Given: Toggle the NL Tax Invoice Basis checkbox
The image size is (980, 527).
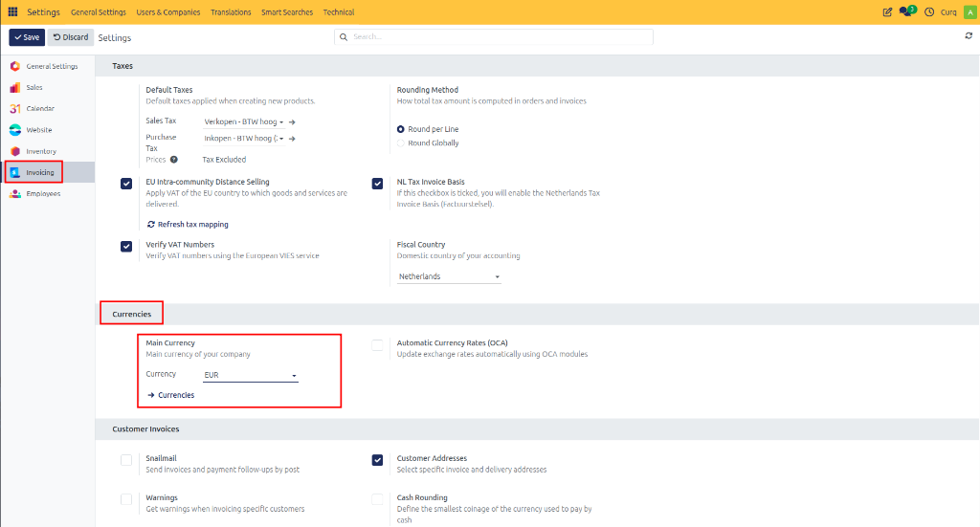Looking at the screenshot, I should point(377,184).
